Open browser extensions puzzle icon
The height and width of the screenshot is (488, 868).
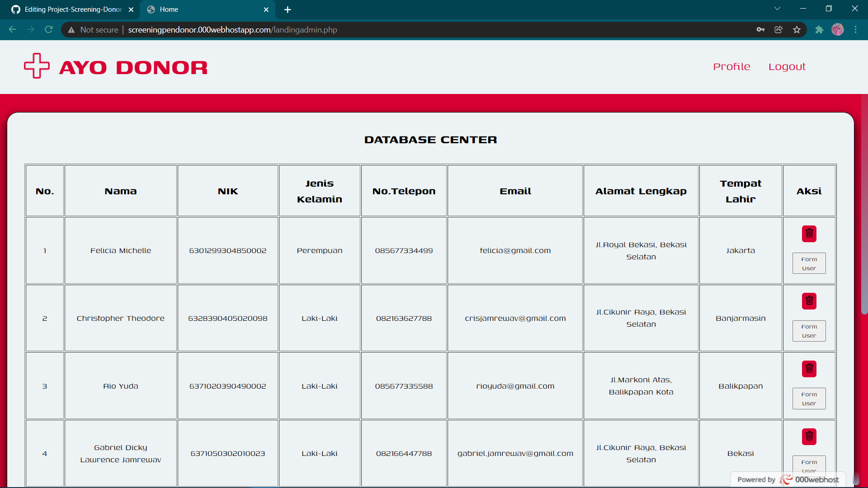pyautogui.click(x=819, y=29)
